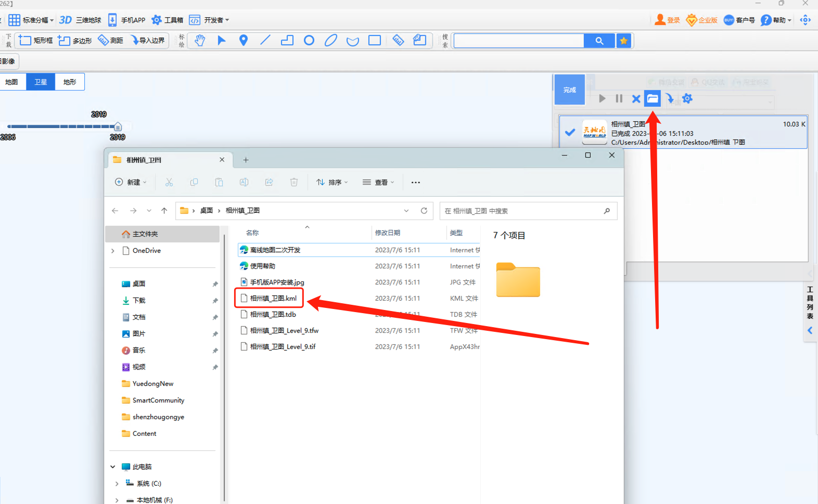This screenshot has width=818, height=504.
Task: Select the line drawing tool
Action: [265, 40]
